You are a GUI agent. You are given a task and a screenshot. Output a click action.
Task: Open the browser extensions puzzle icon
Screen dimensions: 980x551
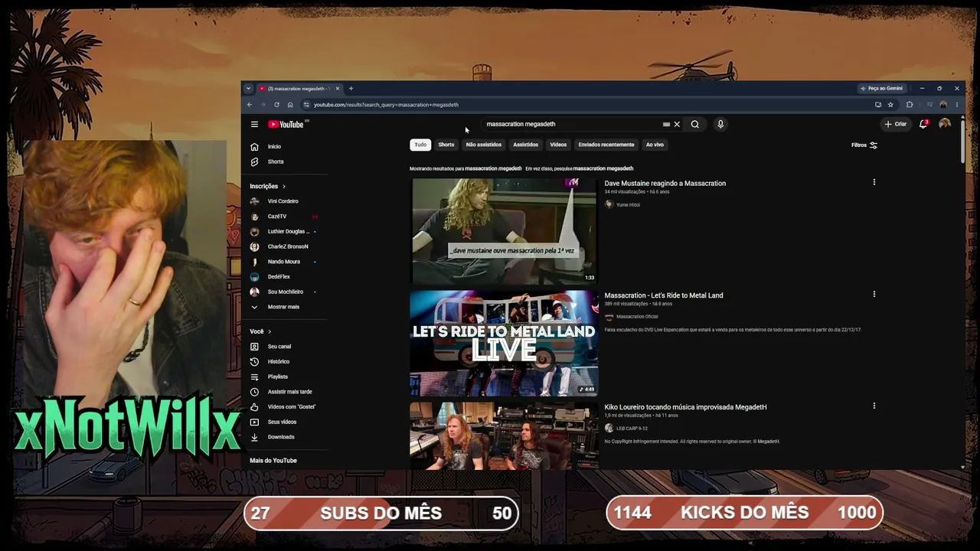pyautogui.click(x=910, y=105)
